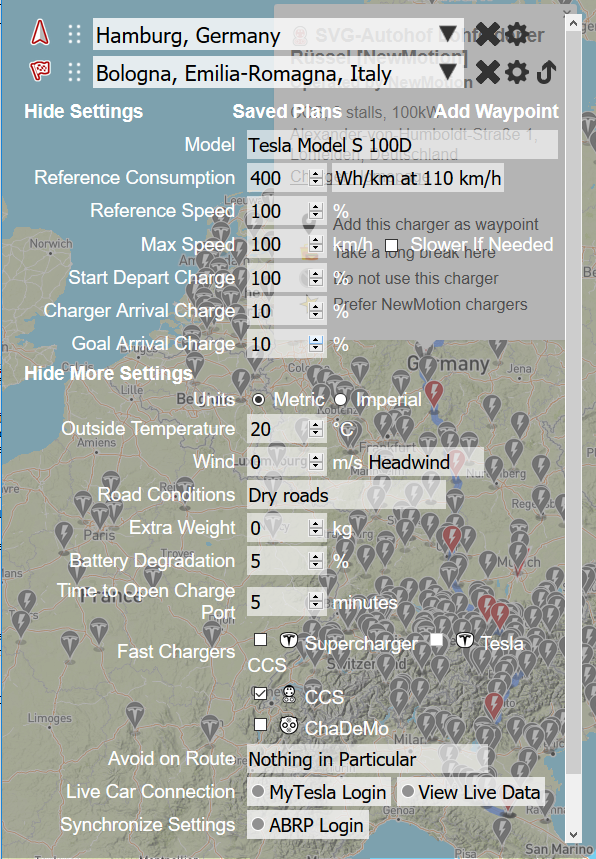Adjust Extra Weight spinner
This screenshot has width=596, height=859.
coord(316,528)
